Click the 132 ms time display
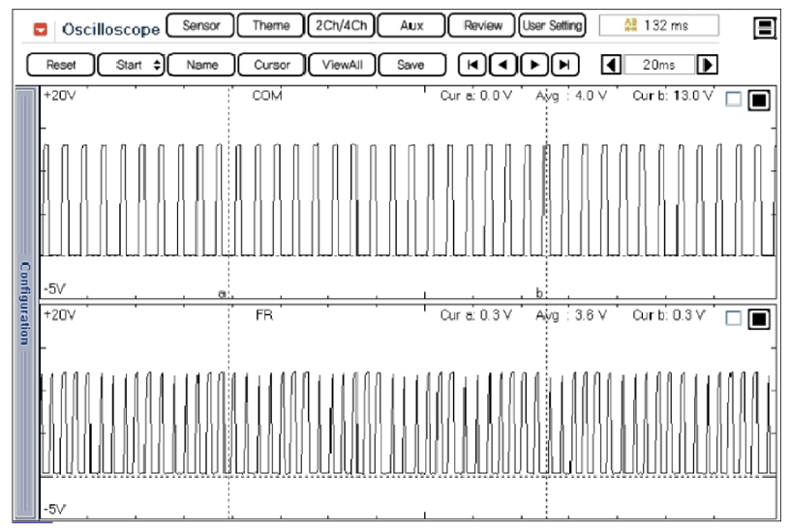The width and height of the screenshot is (790, 532). coord(658,26)
